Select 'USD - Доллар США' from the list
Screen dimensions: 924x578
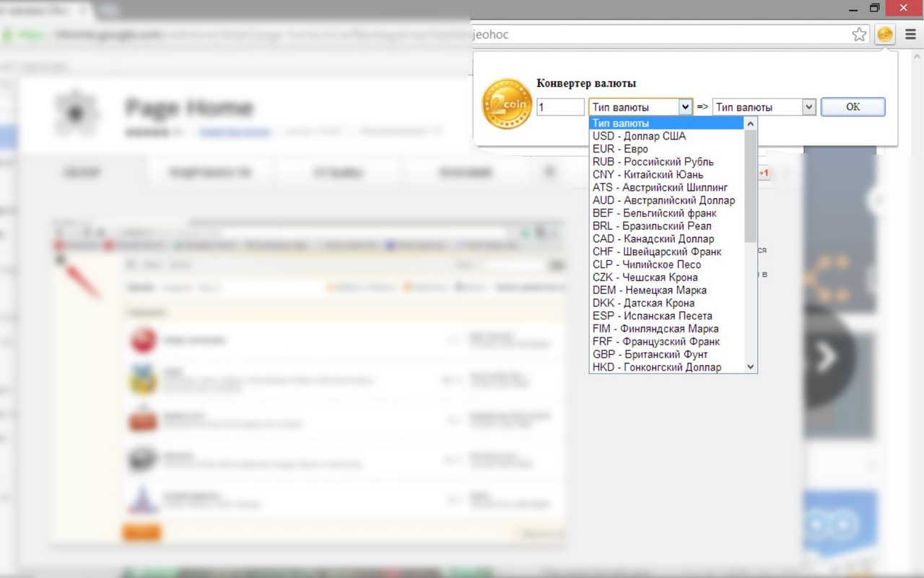(x=667, y=136)
